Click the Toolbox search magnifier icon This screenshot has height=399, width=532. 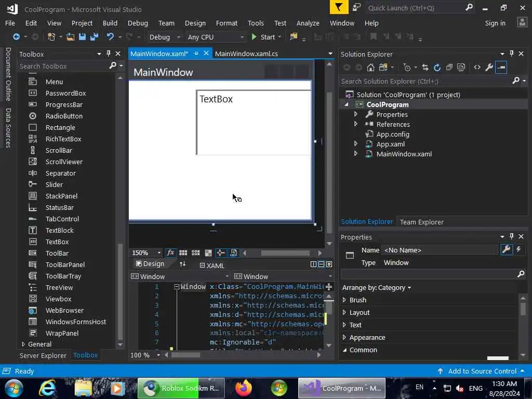[x=113, y=66]
